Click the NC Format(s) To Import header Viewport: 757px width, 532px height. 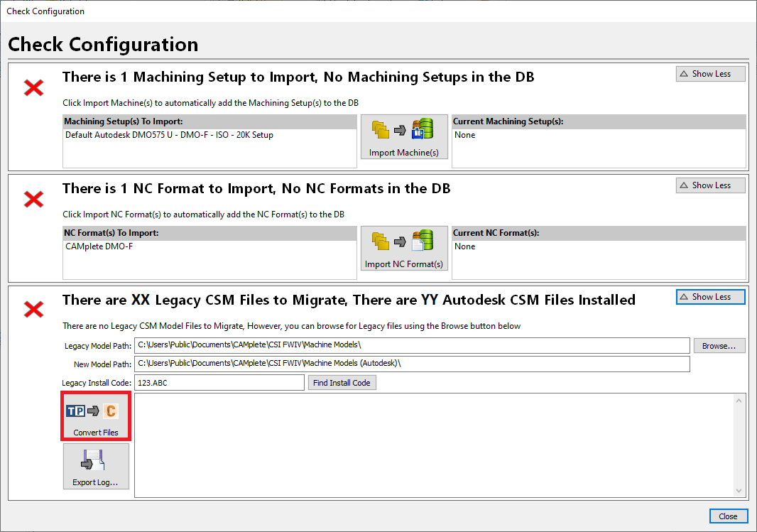coord(209,233)
